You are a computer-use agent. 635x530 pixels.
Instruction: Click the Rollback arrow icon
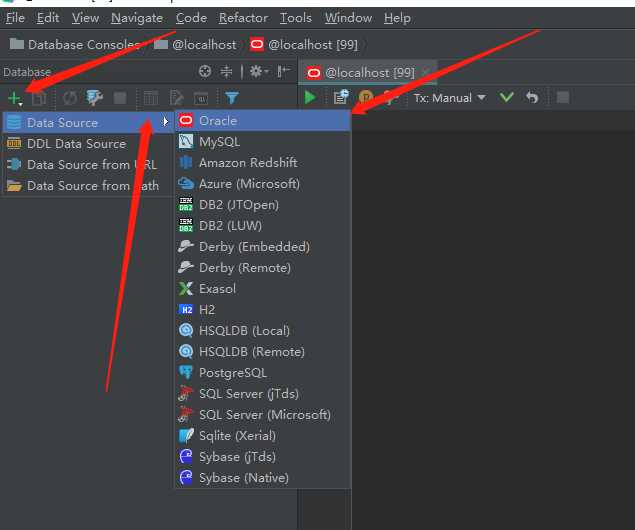(532, 98)
